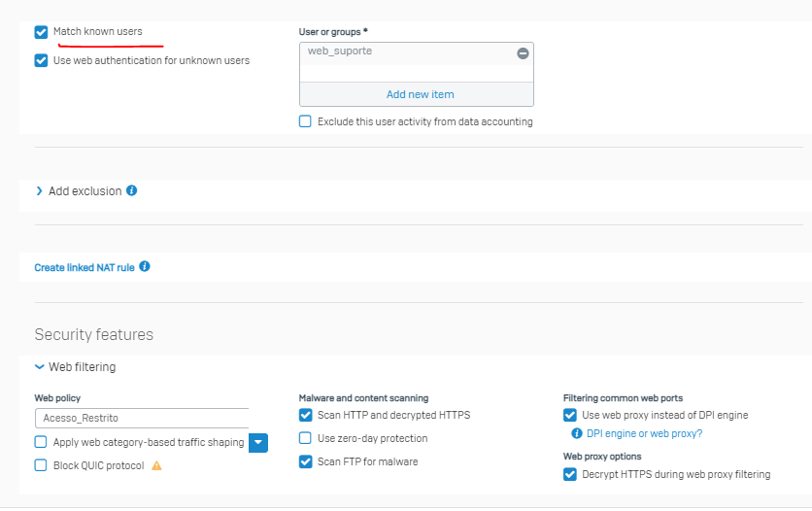Toggle Use web authentication for unknown users
812x511 pixels.
42,60
